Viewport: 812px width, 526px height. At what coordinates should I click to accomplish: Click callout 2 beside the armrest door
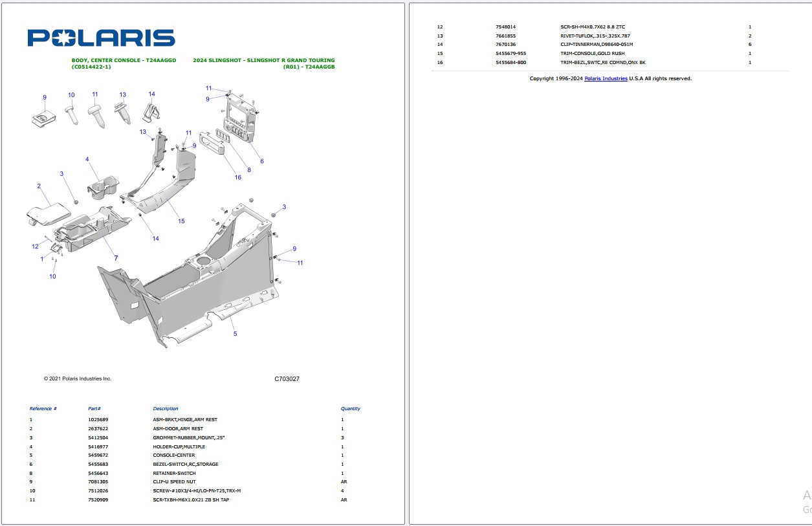39,186
